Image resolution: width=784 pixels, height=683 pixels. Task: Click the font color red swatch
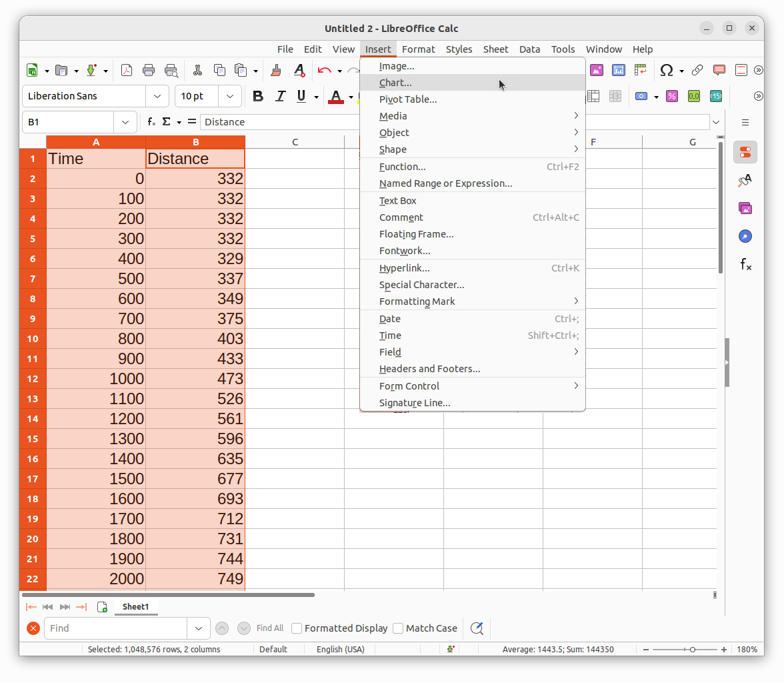(x=336, y=96)
